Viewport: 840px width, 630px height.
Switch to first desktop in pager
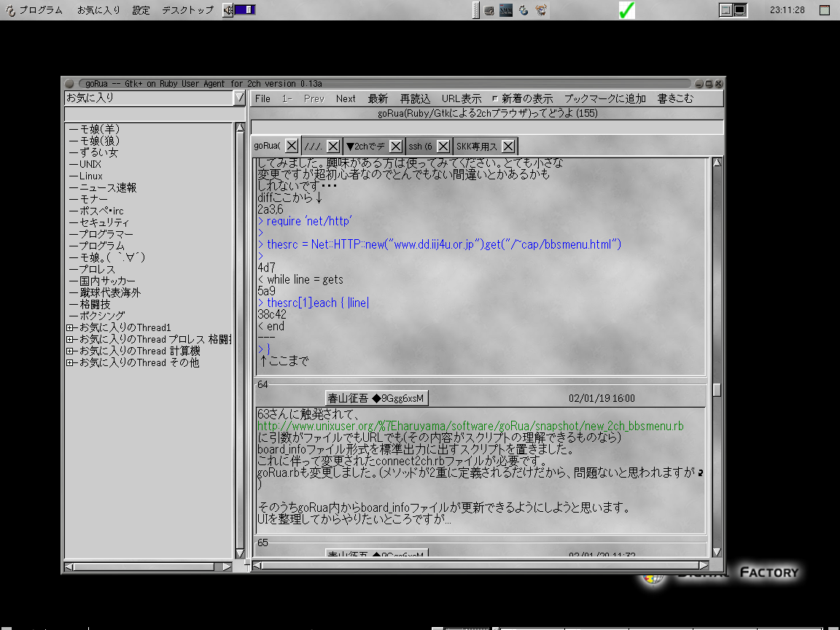click(x=726, y=10)
